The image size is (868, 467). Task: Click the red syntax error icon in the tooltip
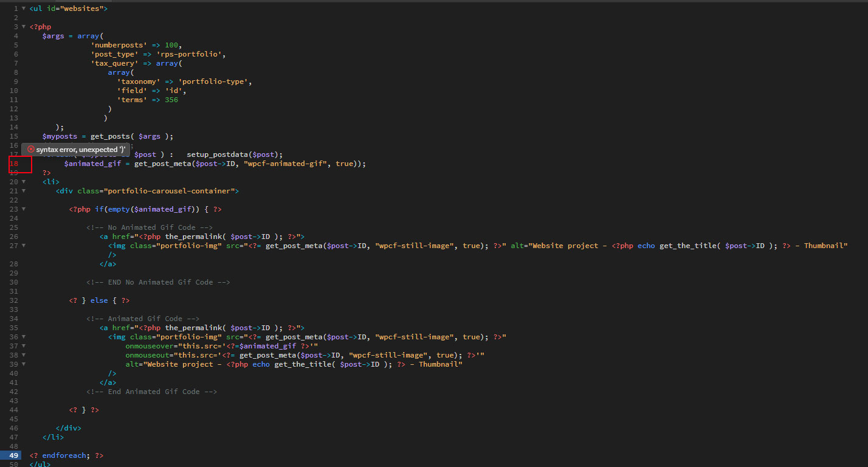click(30, 149)
